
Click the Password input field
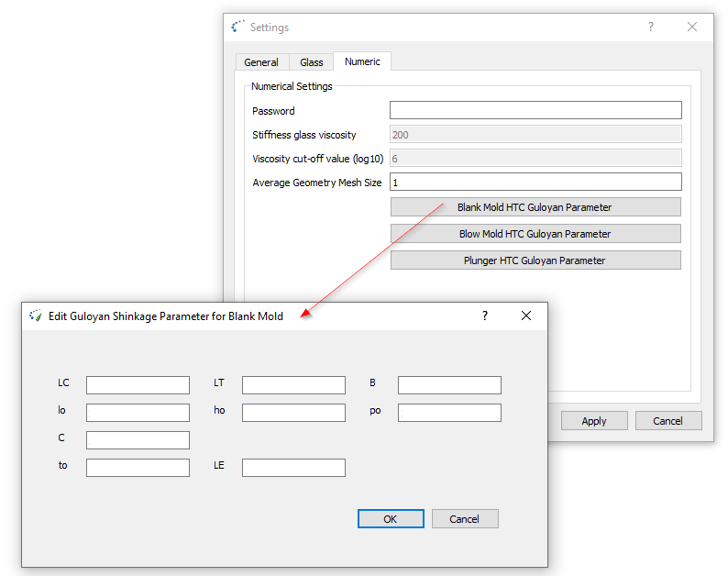pyautogui.click(x=535, y=110)
